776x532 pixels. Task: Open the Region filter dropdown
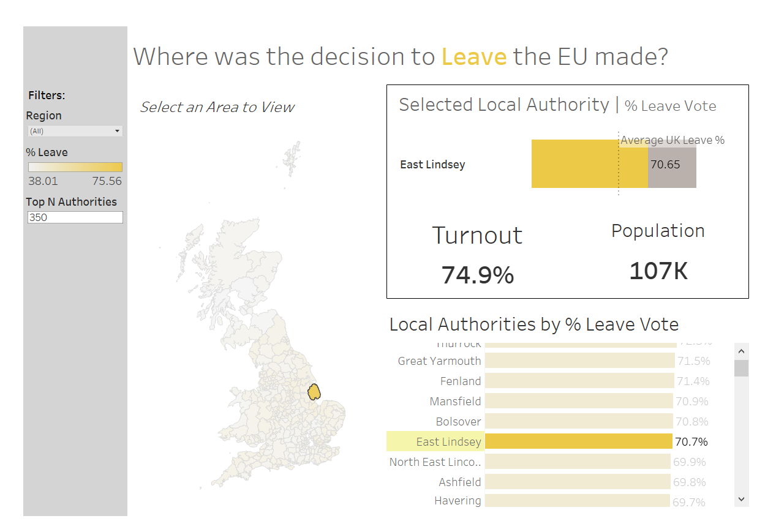pos(75,131)
